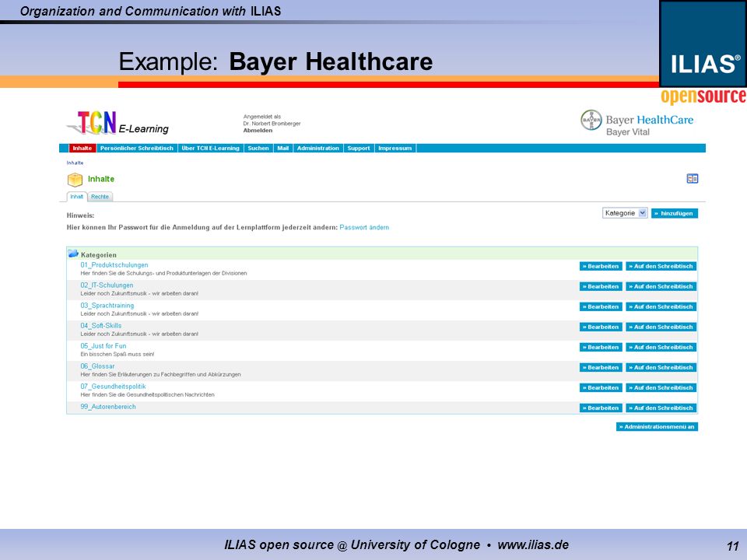Click the www.ilias.de footer text

pos(533,544)
